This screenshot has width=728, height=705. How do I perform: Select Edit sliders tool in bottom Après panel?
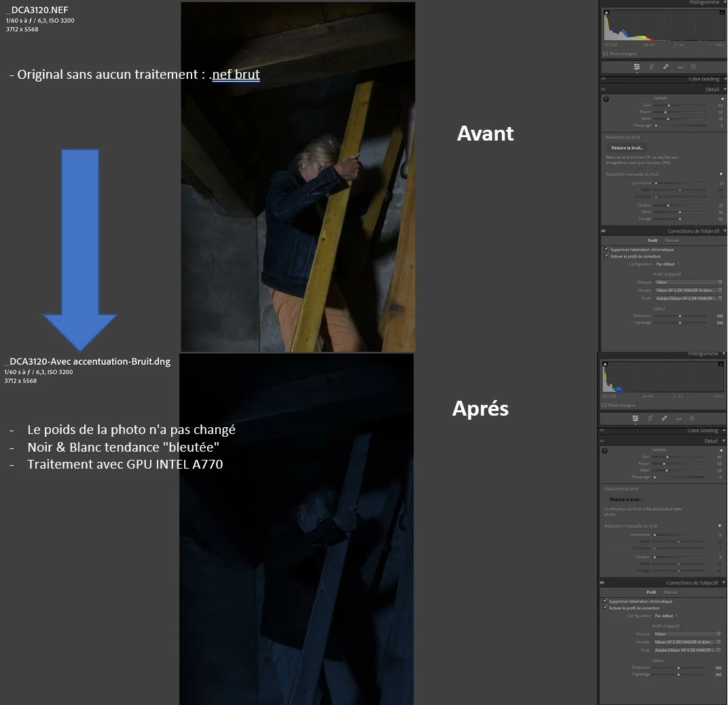(635, 418)
